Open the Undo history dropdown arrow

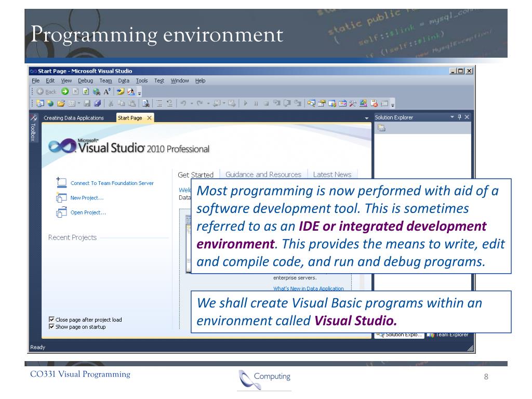coord(191,103)
